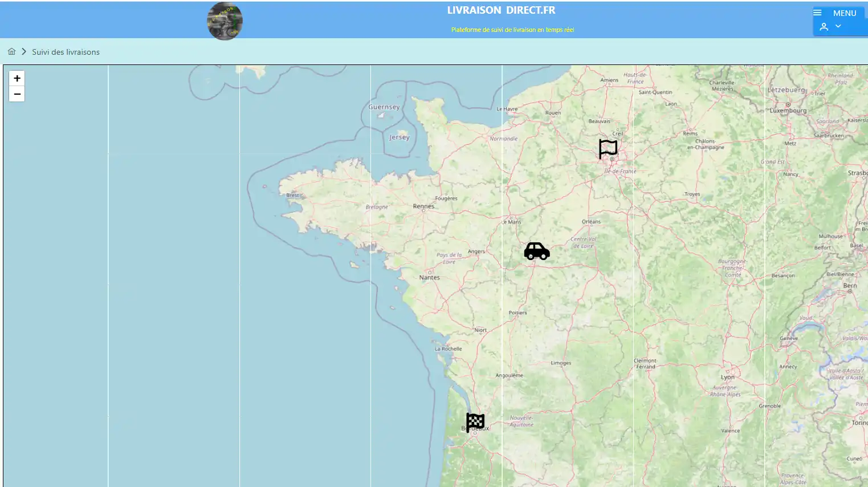Select the start flag marker near Paris
Screen dimensions: 868x487
click(608, 148)
